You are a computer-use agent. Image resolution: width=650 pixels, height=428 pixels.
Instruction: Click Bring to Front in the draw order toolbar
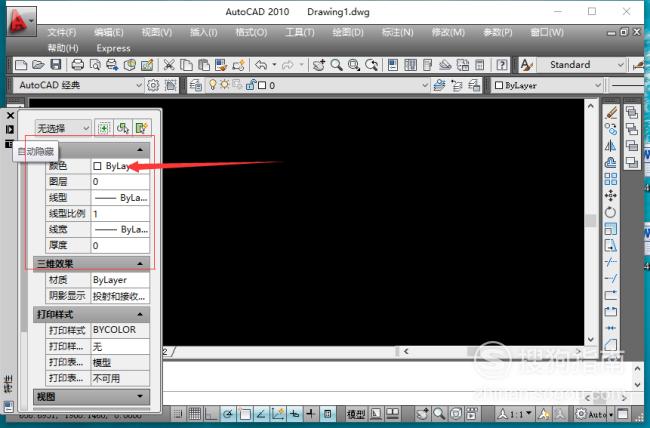pyautogui.click(x=632, y=112)
